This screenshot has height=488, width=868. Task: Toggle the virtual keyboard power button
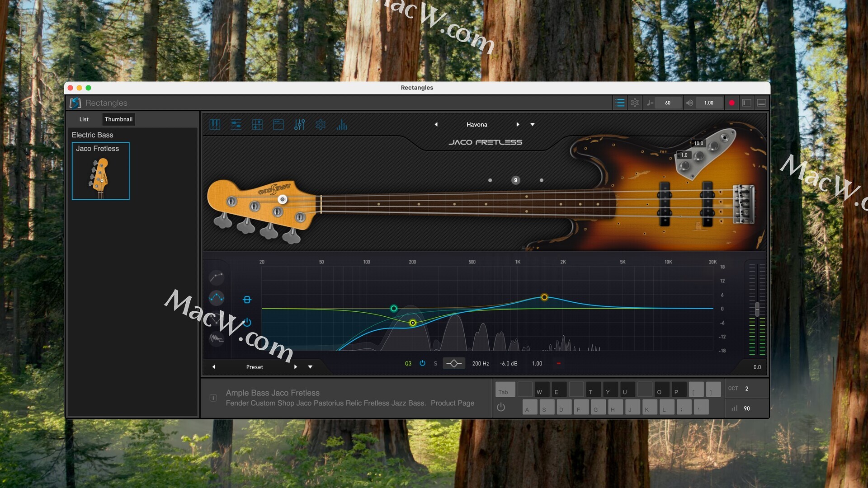point(501,407)
